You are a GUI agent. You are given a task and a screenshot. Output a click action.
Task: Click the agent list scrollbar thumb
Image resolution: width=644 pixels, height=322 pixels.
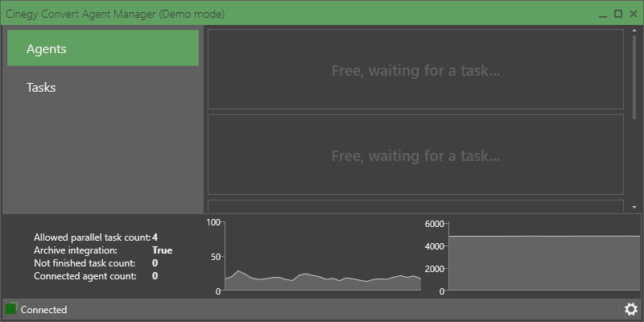634,76
